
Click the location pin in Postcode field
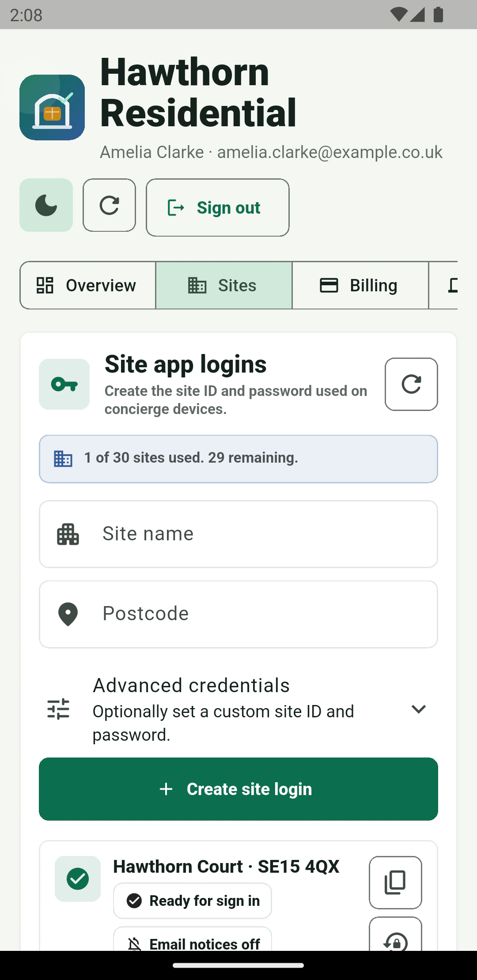[x=68, y=614]
